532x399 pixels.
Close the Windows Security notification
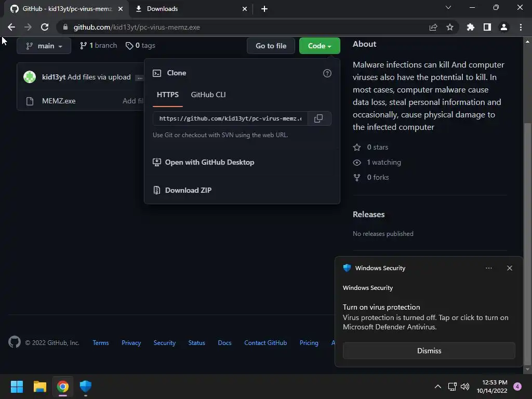pos(509,268)
